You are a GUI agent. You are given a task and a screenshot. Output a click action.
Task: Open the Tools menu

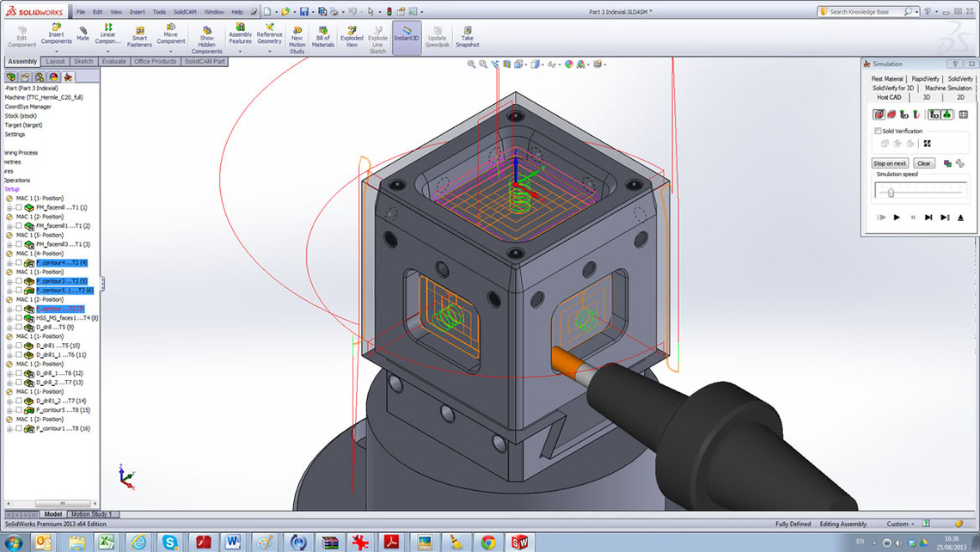pyautogui.click(x=159, y=12)
